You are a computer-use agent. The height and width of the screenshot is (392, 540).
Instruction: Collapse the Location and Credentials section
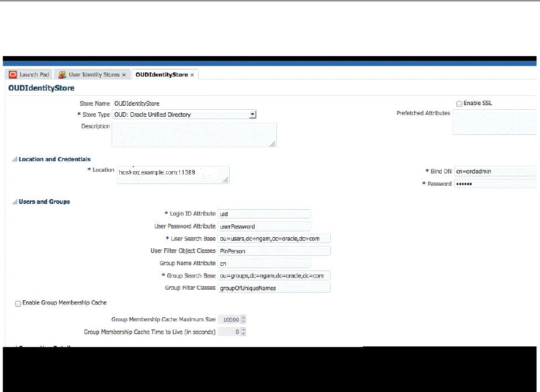[15, 159]
